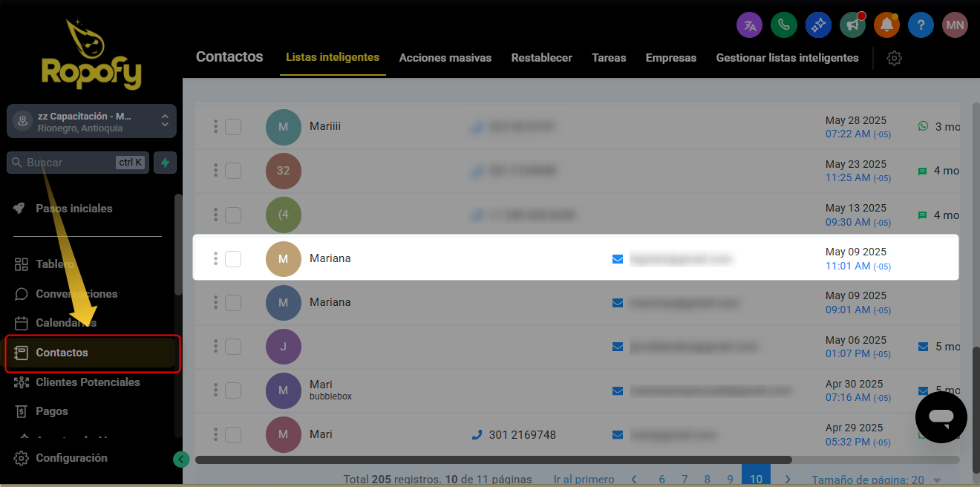The width and height of the screenshot is (980, 487).
Task: Click the Ir al primero link
Action: (584, 480)
